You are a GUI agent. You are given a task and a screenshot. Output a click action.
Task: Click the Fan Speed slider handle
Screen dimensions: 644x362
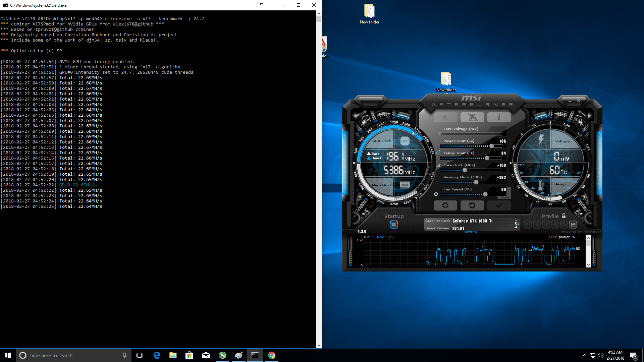[485, 194]
